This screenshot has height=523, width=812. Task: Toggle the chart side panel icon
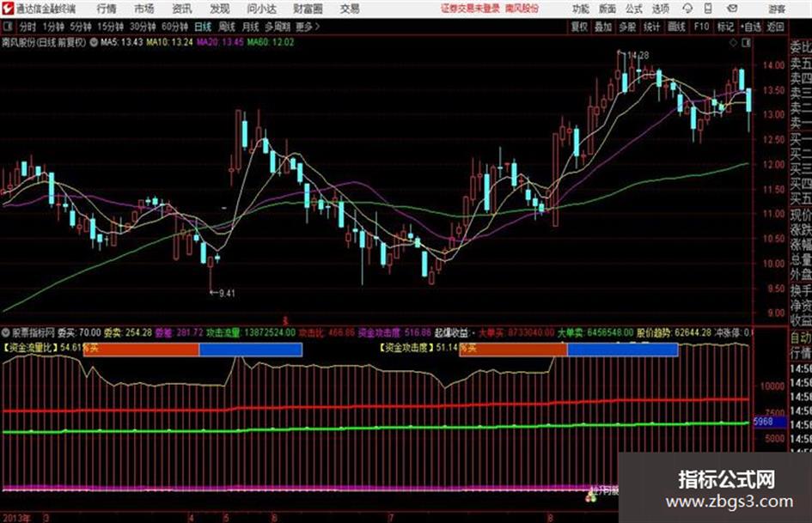746,43
